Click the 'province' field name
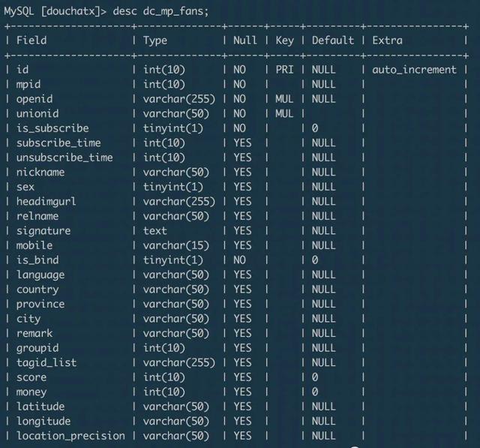The width and height of the screenshot is (480, 448). 40,304
